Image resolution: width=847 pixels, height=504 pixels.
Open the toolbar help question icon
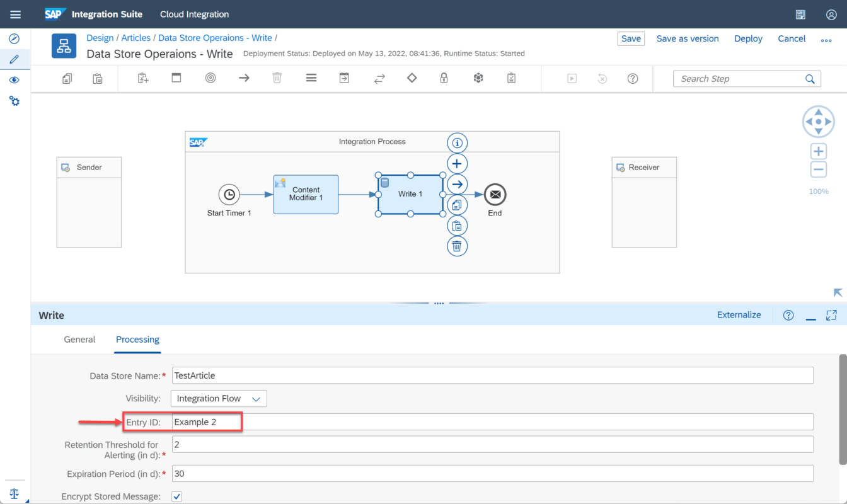click(633, 79)
